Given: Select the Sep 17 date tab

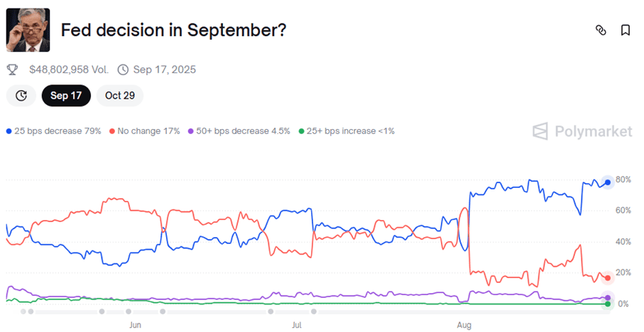Looking at the screenshot, I should point(66,96).
